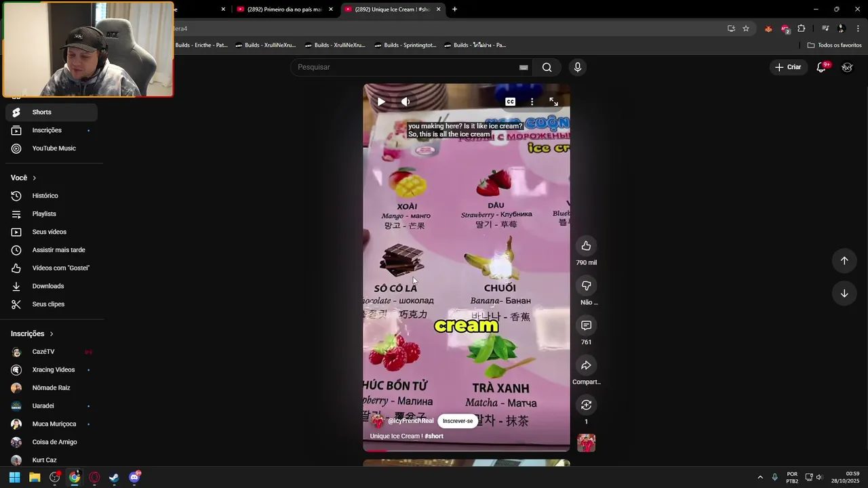Open the Builds - Ericthe - Pat... bookmark
The width and height of the screenshot is (868, 488).
(201, 45)
